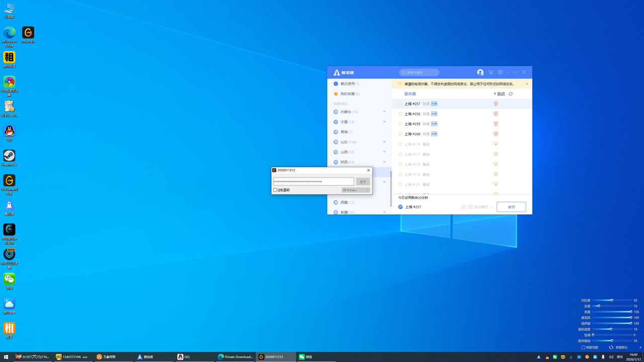Select the 青海 region
The height and width of the screenshot is (362, 644).
coord(359,132)
